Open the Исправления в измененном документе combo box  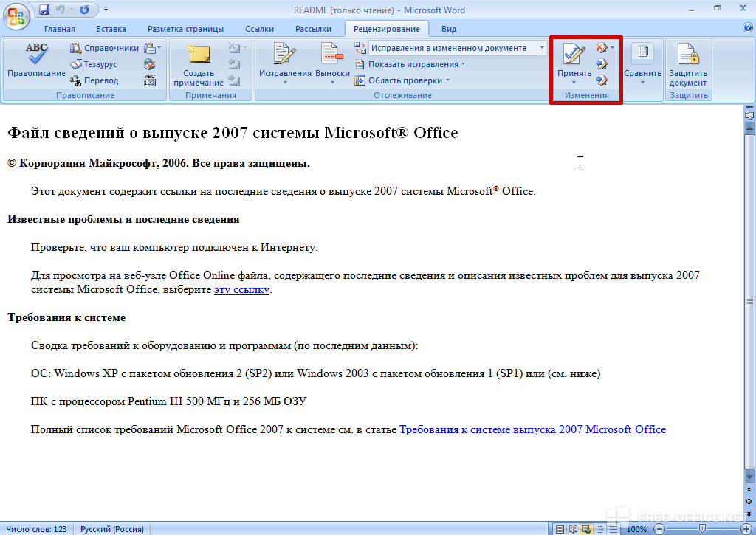457,48
